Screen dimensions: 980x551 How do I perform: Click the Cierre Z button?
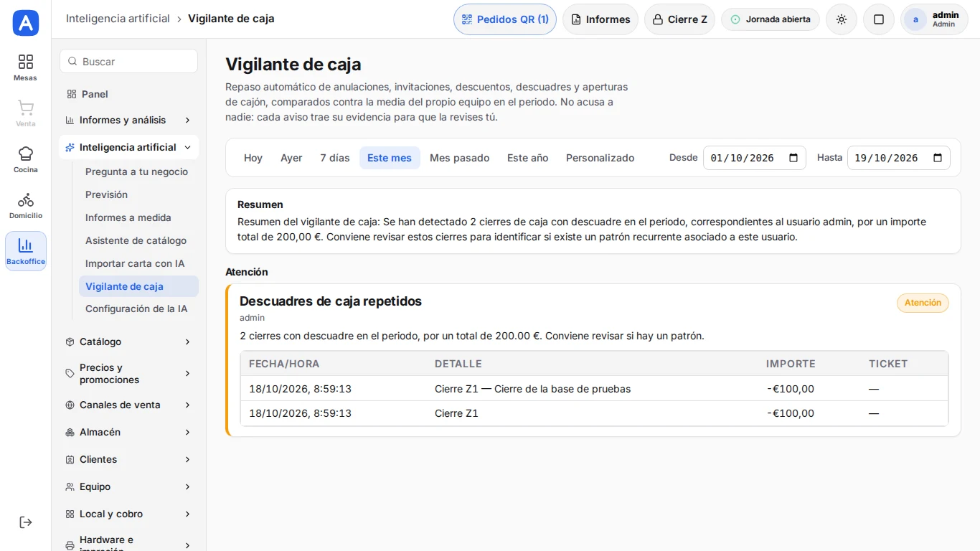(679, 19)
